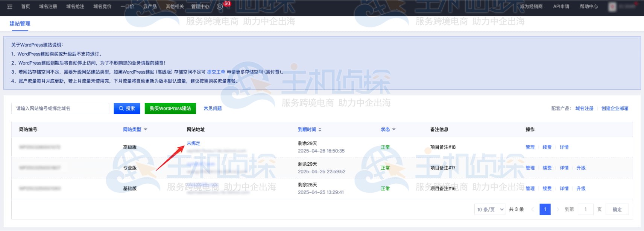
Task: Focus the jump-to-page number field
Action: [x=586, y=210]
